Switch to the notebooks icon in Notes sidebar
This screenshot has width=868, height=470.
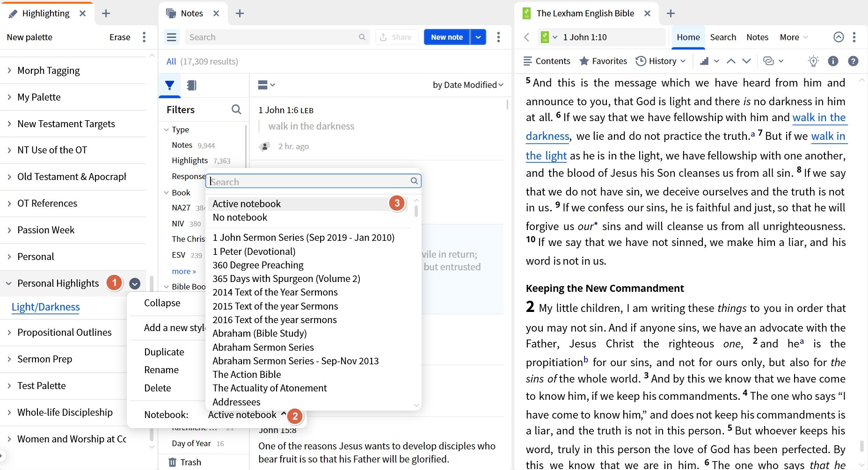[x=191, y=85]
